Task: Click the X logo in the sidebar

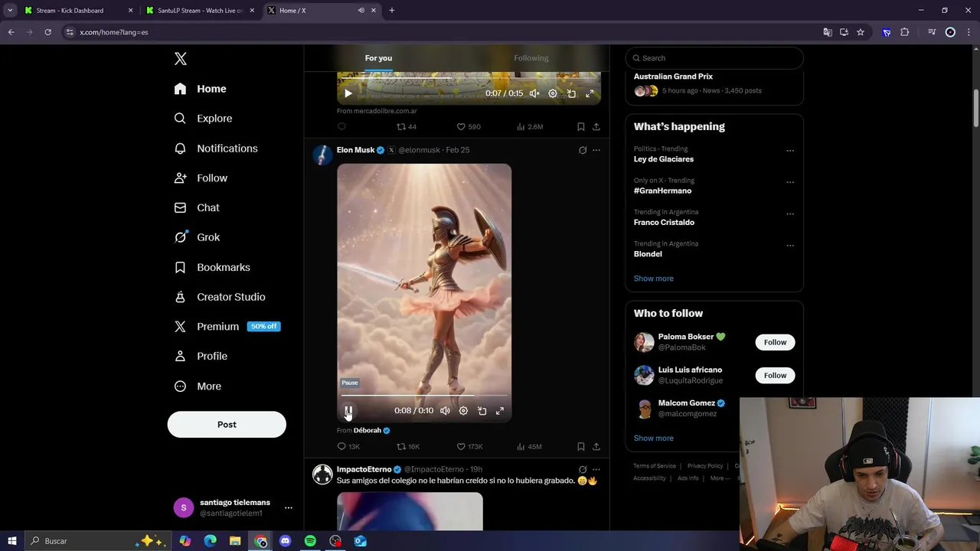Action: [x=180, y=59]
